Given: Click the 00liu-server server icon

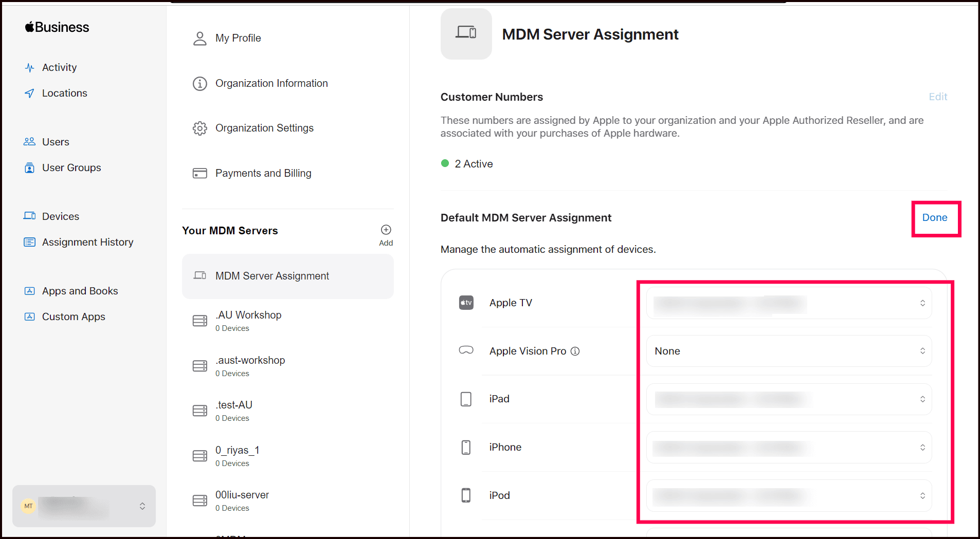Looking at the screenshot, I should pos(199,500).
